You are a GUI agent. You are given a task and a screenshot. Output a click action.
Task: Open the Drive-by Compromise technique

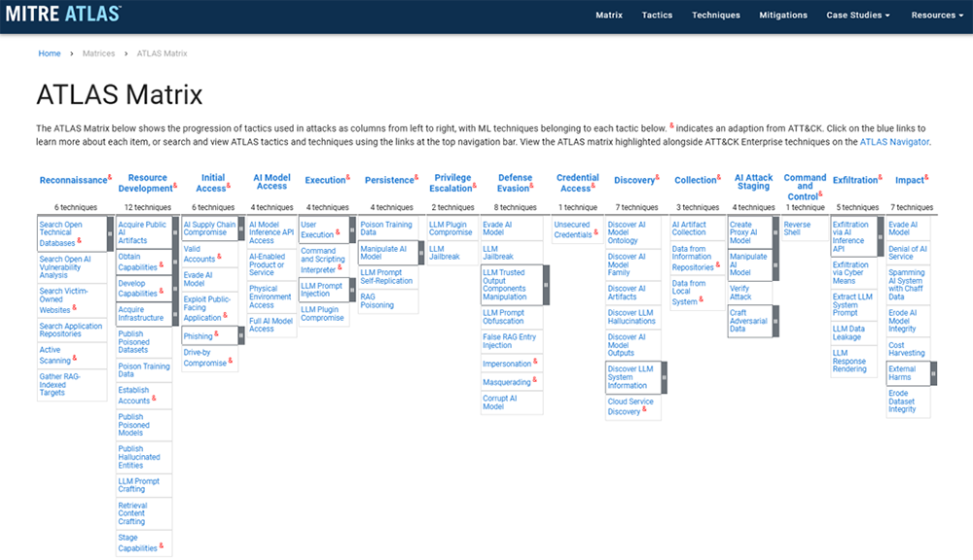coord(206,358)
